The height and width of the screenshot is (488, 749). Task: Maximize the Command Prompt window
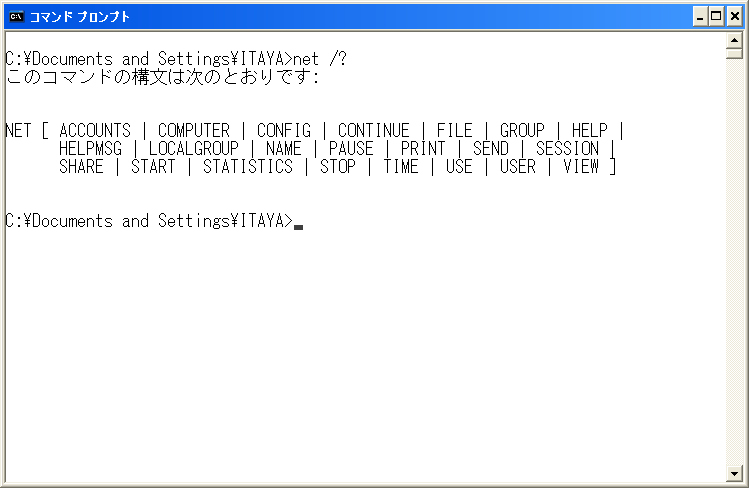(716, 17)
